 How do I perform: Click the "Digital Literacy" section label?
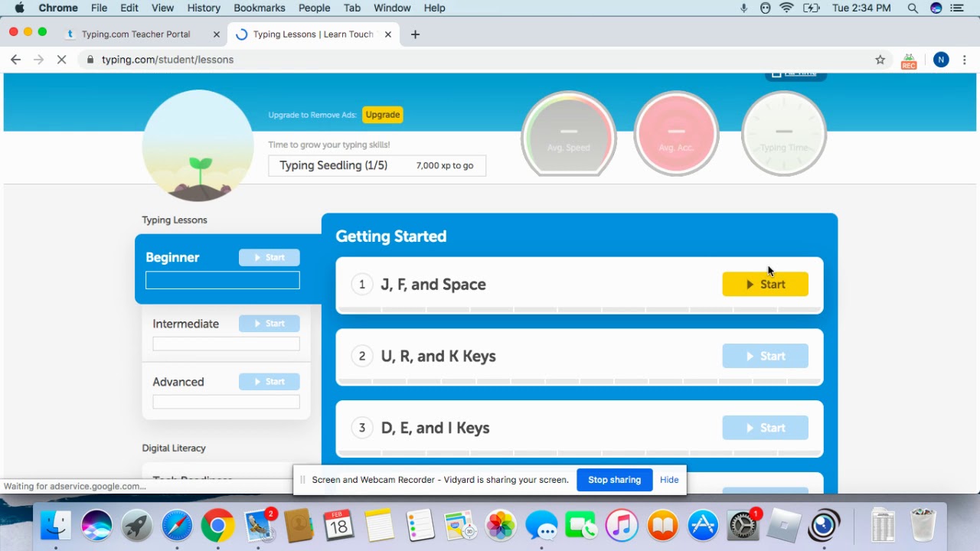pos(174,448)
